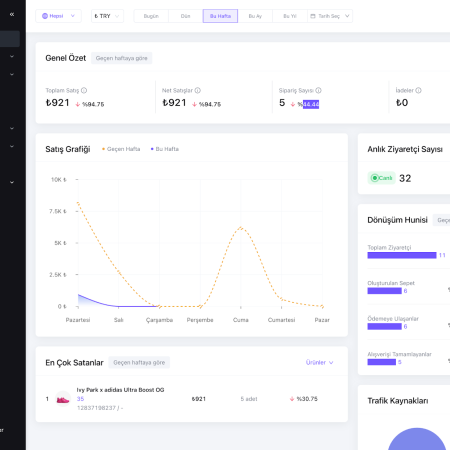450x450 pixels.
Task: Click the ₺0 İadeler value
Action: [x=402, y=103]
